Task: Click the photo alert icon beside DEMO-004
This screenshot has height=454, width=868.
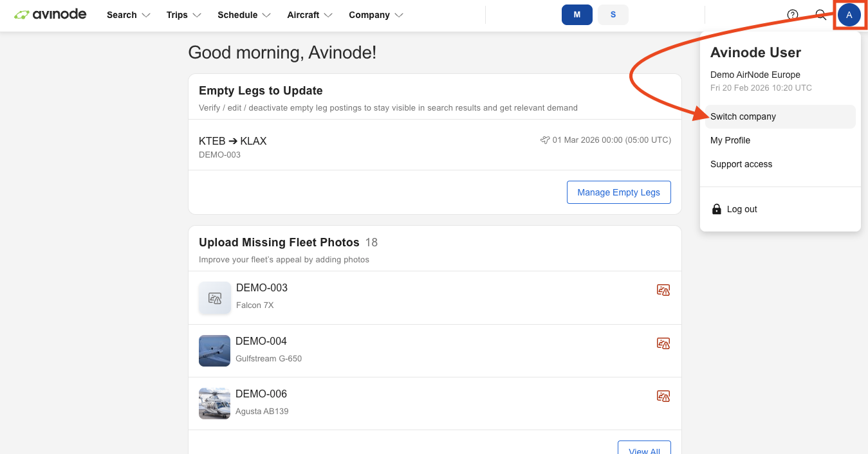Action: click(663, 343)
